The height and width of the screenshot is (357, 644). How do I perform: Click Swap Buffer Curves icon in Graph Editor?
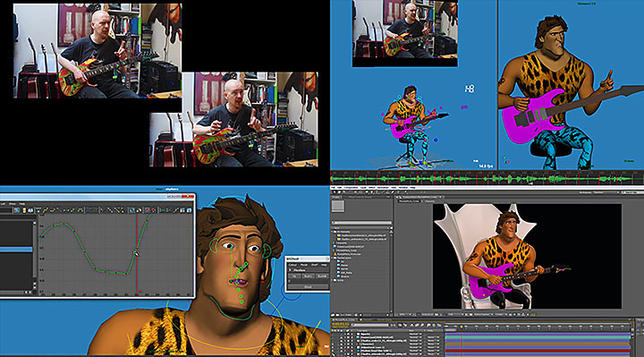pos(96,209)
